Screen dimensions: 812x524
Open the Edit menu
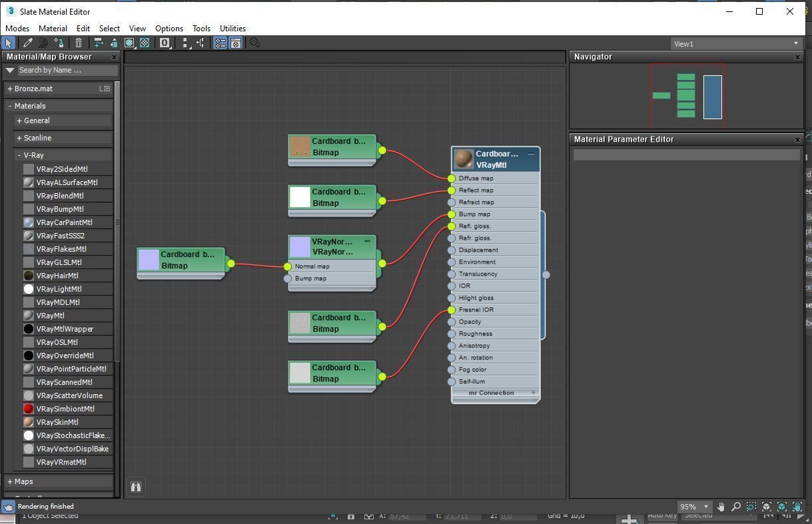pos(83,29)
